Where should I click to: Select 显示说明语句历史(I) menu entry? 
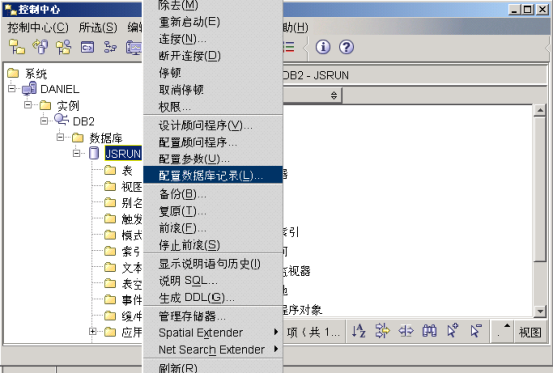coord(213,263)
